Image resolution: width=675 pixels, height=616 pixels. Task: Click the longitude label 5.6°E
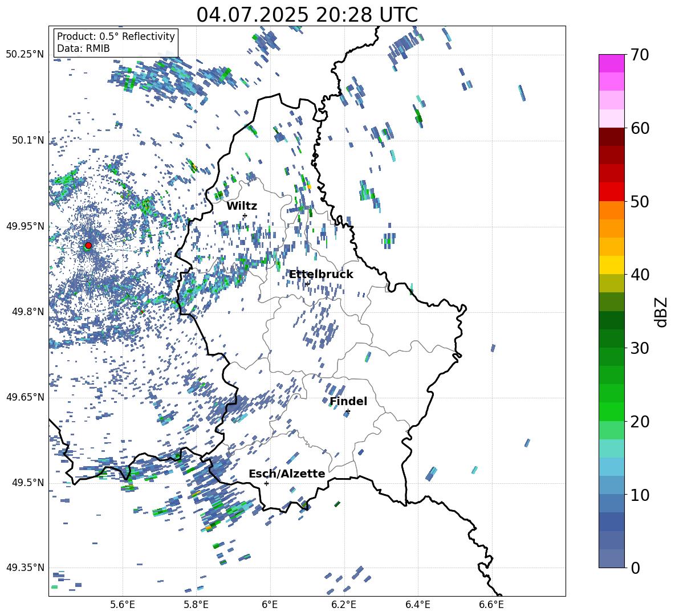123,605
